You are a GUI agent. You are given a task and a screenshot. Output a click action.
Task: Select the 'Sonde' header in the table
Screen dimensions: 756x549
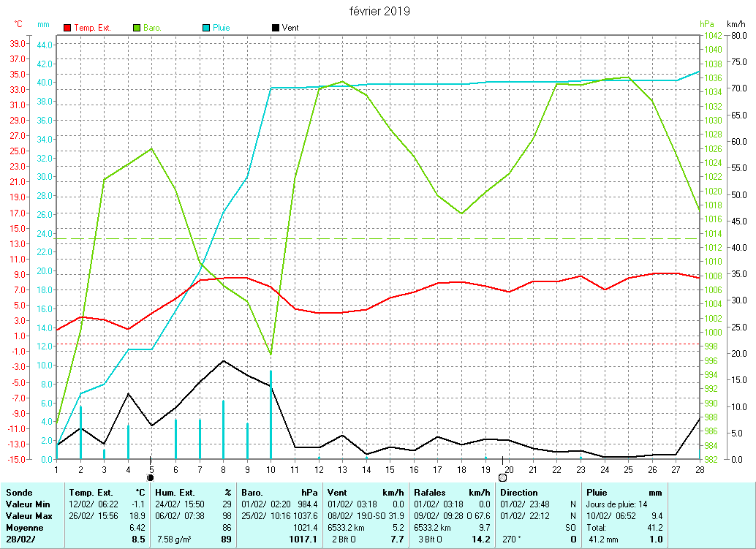tap(19, 493)
